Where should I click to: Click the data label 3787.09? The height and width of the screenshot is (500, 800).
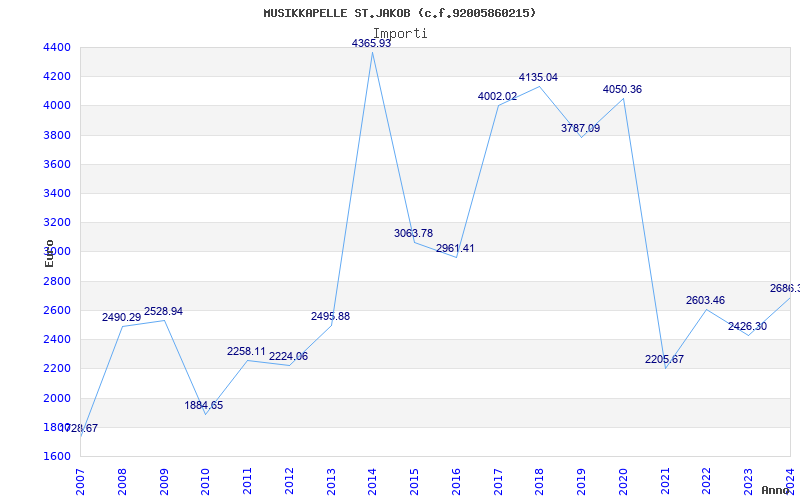coord(580,128)
